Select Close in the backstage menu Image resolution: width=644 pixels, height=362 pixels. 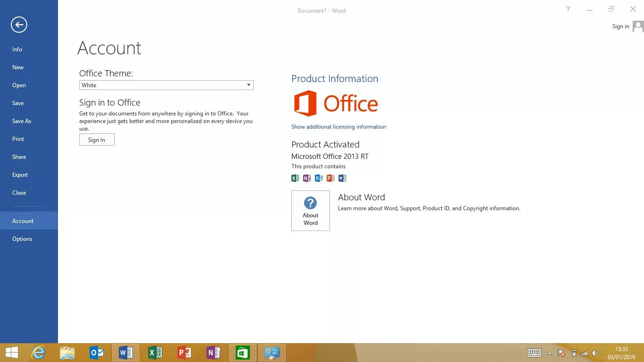[29, 193]
